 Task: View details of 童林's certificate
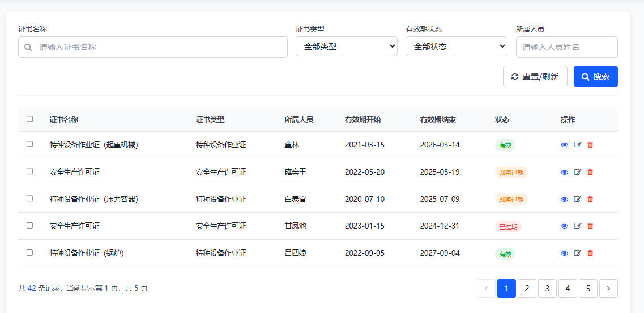pyautogui.click(x=564, y=145)
